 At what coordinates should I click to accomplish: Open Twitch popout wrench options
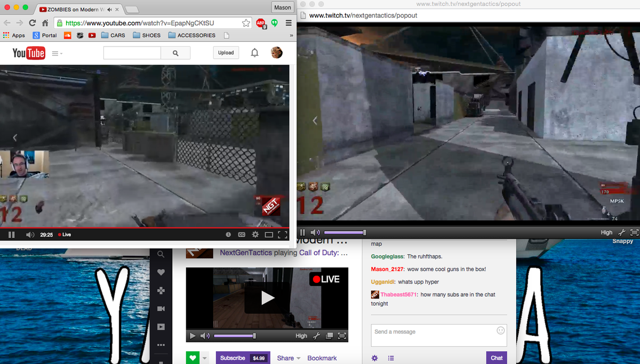pyautogui.click(x=621, y=232)
